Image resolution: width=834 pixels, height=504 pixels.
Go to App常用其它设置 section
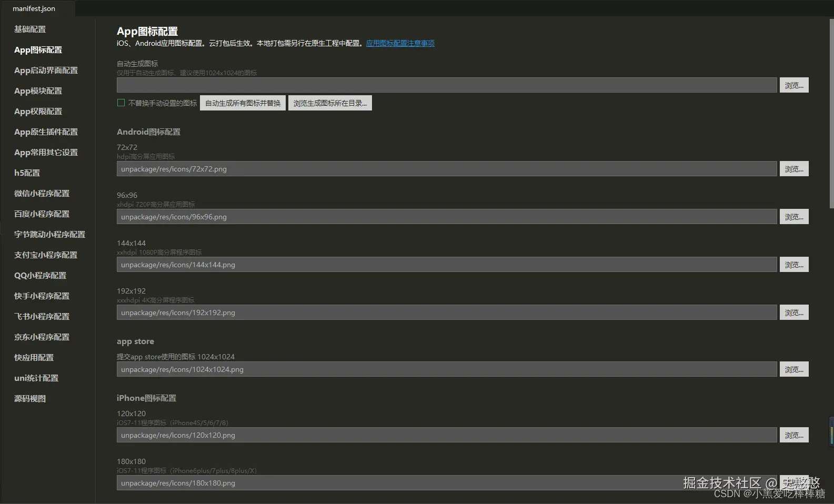tap(46, 153)
